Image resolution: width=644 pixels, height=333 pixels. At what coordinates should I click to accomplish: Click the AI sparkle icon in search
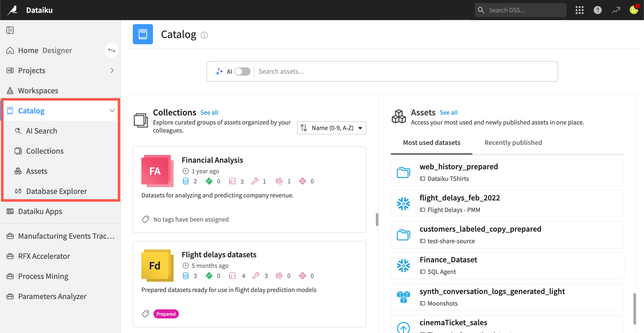coord(219,71)
